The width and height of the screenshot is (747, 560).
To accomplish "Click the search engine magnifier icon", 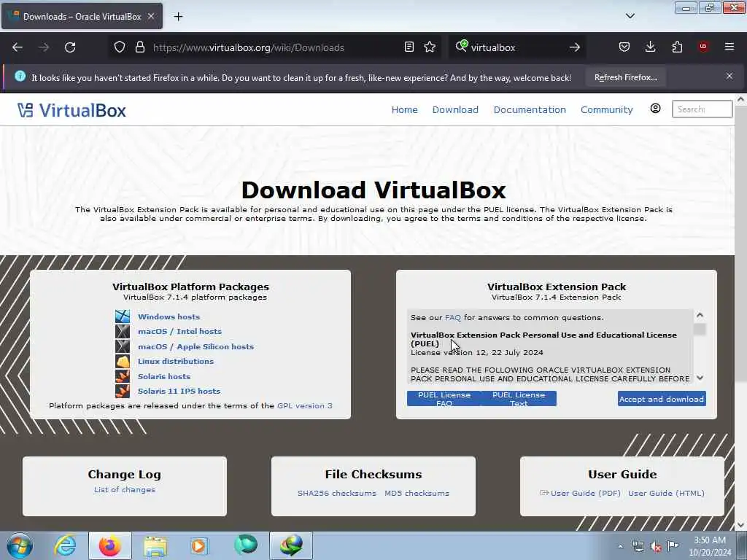I will pos(461,46).
